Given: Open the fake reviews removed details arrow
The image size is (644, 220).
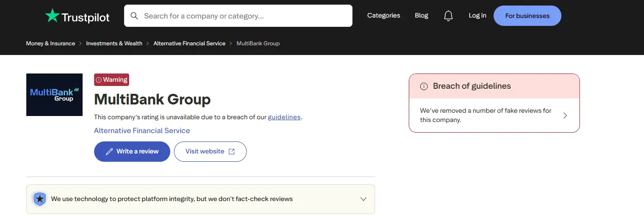Looking at the screenshot, I should tap(565, 116).
